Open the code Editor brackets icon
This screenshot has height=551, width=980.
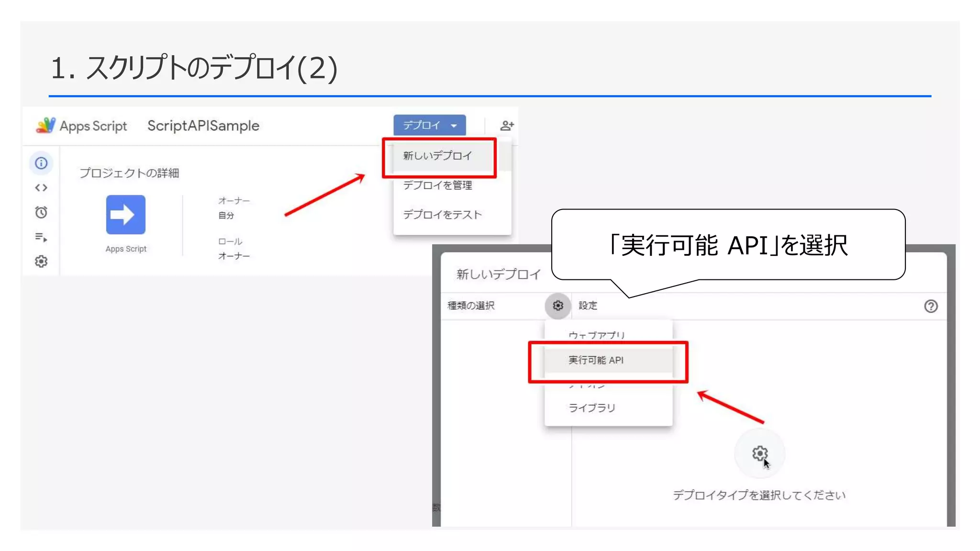point(41,188)
